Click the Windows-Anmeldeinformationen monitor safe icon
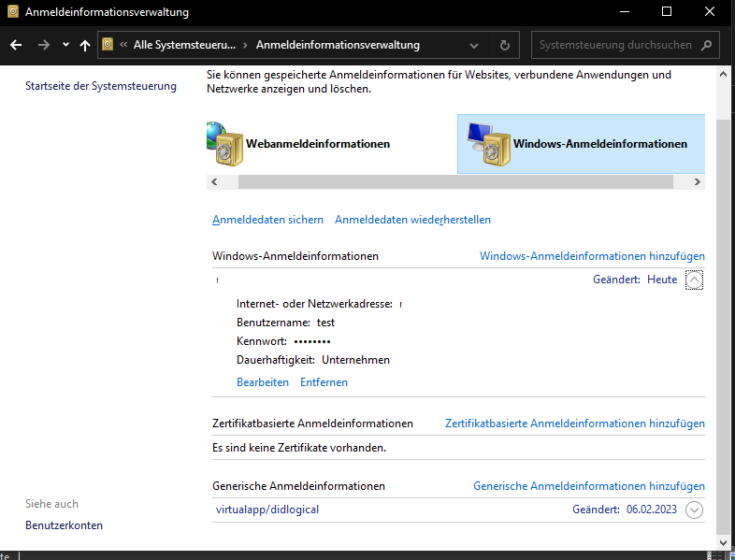 click(x=489, y=144)
